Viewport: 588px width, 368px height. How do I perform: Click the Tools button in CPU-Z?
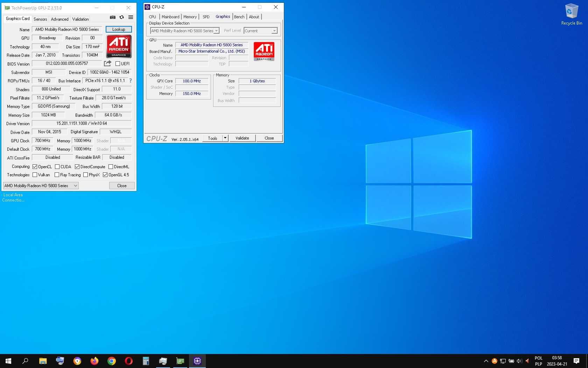[x=212, y=138]
